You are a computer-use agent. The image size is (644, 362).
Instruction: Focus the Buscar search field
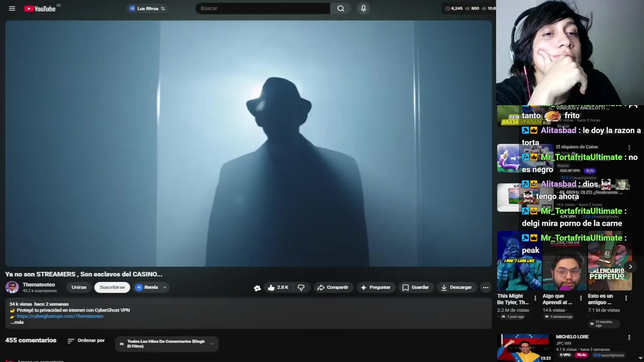tap(263, 9)
